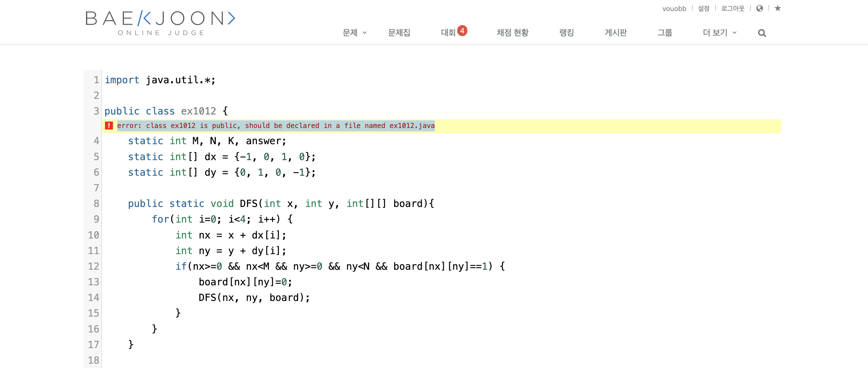This screenshot has width=868, height=368.
Task: Open the 문제집 menu item
Action: (399, 33)
